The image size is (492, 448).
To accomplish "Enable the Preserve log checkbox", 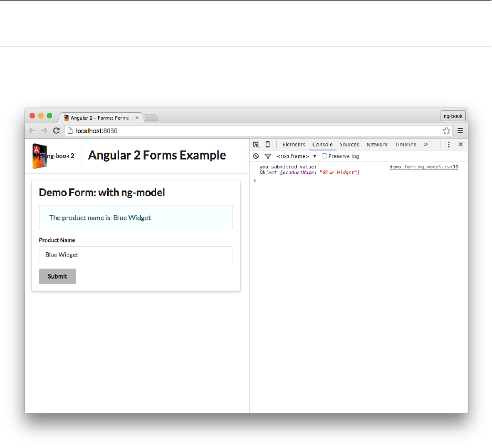I will [x=324, y=156].
